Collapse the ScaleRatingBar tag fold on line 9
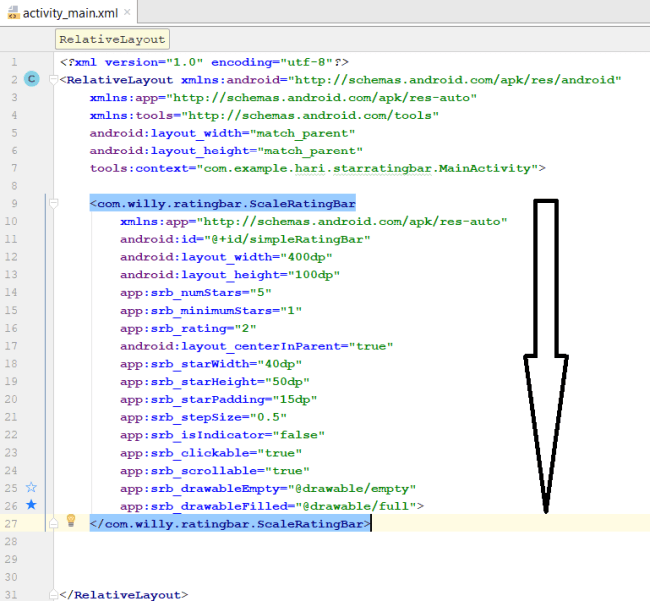Image resolution: width=650 pixels, height=601 pixels. [53, 203]
